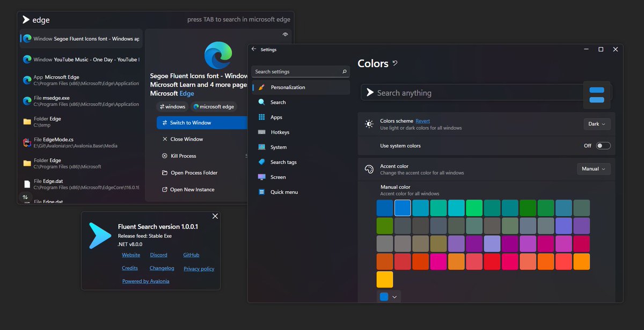
Task: Click the 'windows' search tag chip
Action: [x=172, y=107]
